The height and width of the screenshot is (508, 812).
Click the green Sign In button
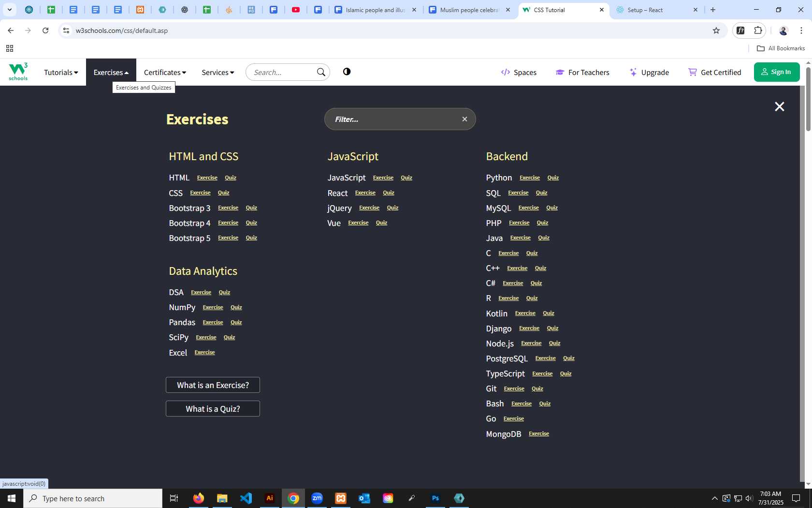click(x=777, y=72)
